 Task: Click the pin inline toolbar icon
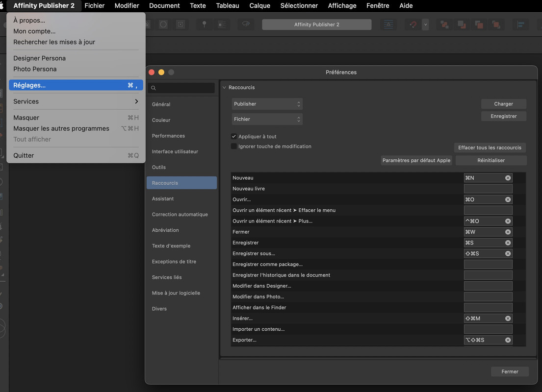pyautogui.click(x=222, y=24)
